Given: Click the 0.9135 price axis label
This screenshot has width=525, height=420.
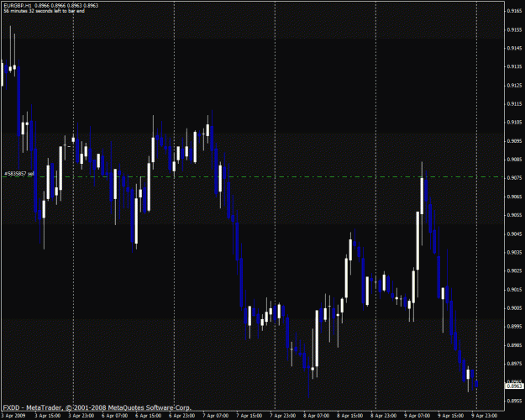Looking at the screenshot, I should 514,66.
